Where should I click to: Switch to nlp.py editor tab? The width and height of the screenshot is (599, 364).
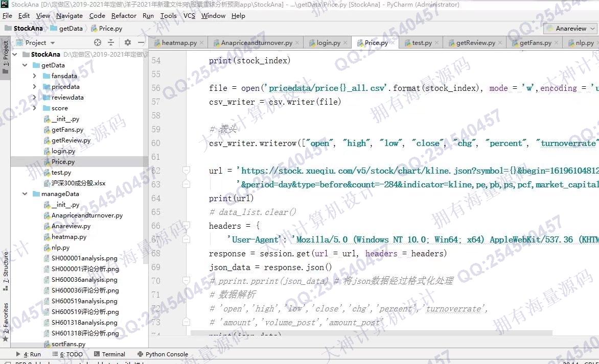[582, 43]
